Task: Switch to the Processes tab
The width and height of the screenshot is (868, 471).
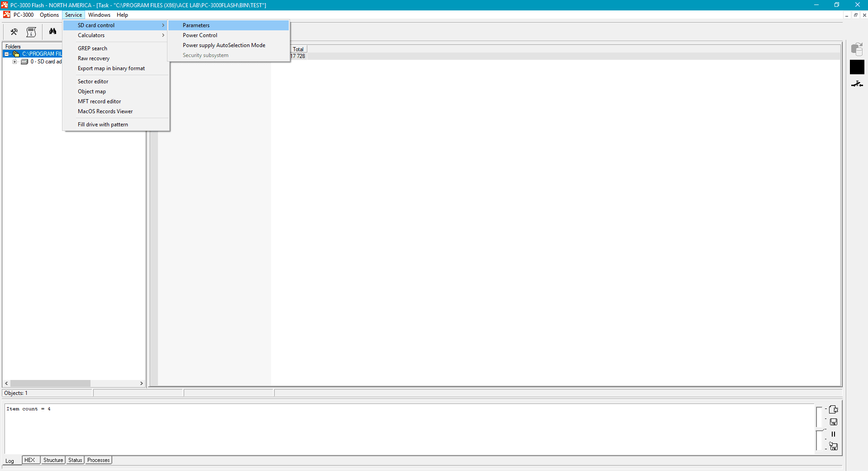Action: (98, 460)
